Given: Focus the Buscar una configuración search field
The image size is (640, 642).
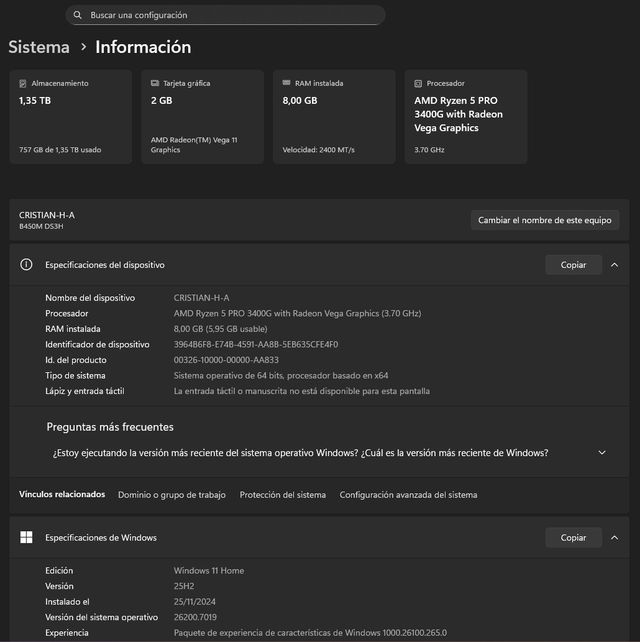Looking at the screenshot, I should 225,15.
